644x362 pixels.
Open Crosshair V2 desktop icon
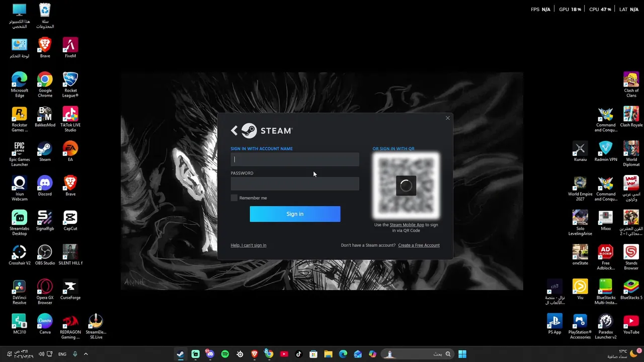[20, 254]
